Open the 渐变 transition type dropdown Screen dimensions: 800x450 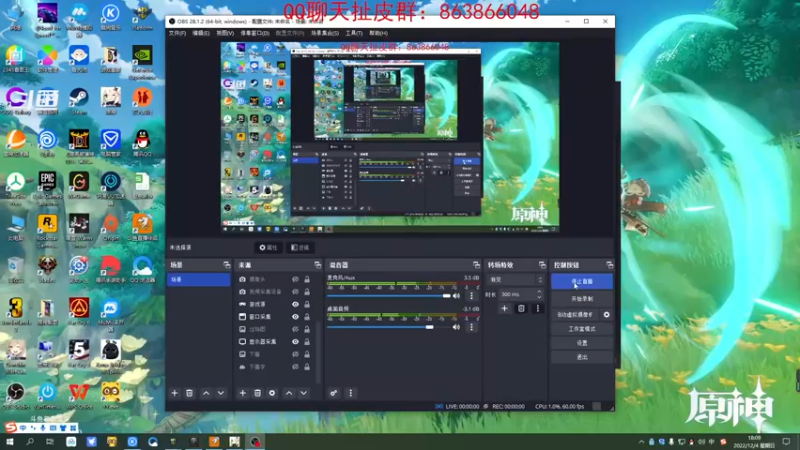tap(516, 280)
